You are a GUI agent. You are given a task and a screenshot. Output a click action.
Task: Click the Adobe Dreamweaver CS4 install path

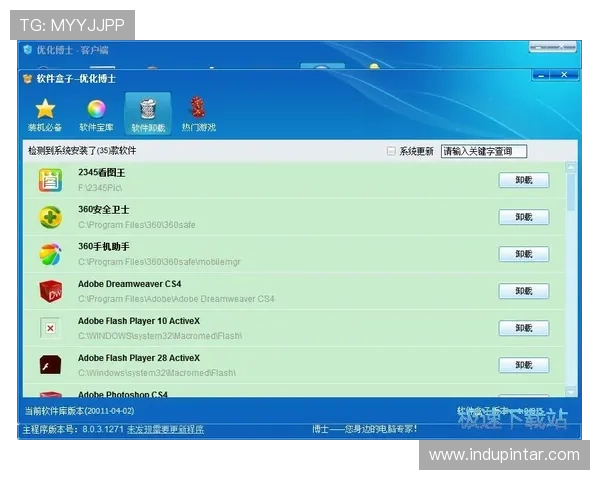176,299
